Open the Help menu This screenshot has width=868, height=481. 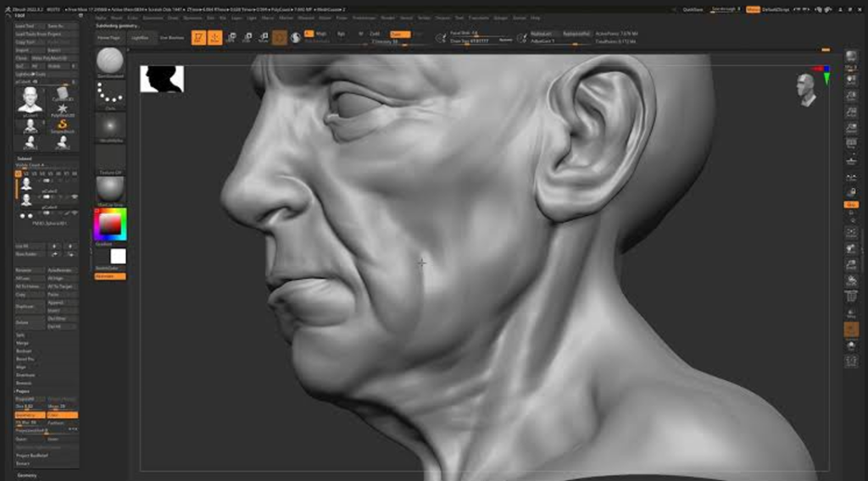[x=536, y=18]
